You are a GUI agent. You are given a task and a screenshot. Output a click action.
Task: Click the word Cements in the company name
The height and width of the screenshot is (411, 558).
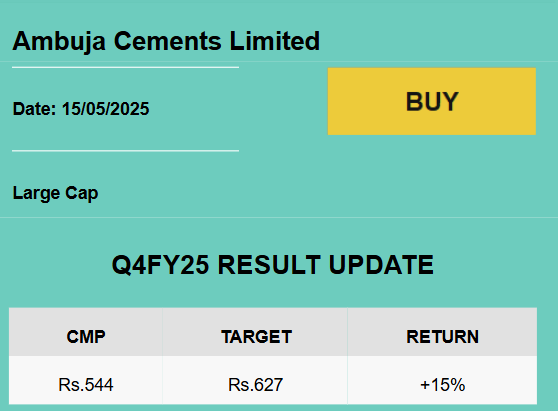(x=168, y=41)
